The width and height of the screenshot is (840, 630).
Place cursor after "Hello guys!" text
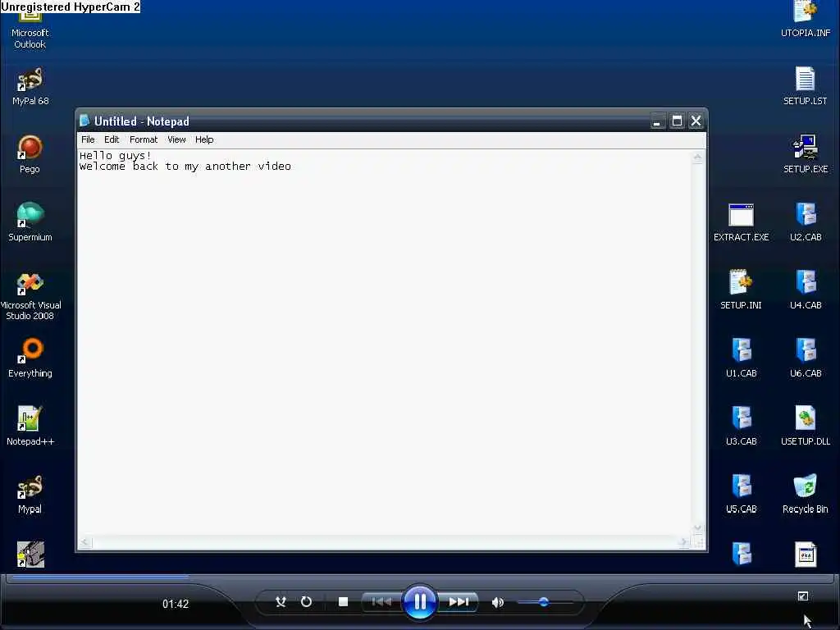pyautogui.click(x=153, y=156)
